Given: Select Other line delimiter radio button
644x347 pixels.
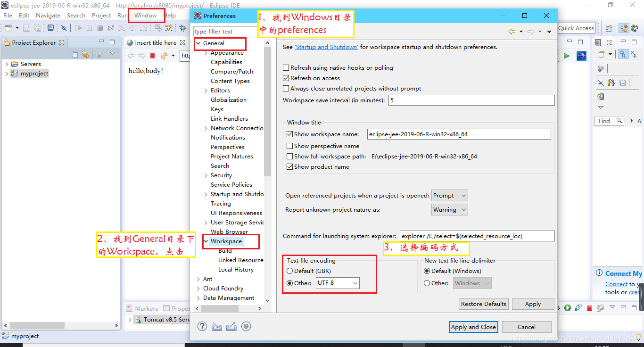Looking at the screenshot, I should tap(427, 283).
